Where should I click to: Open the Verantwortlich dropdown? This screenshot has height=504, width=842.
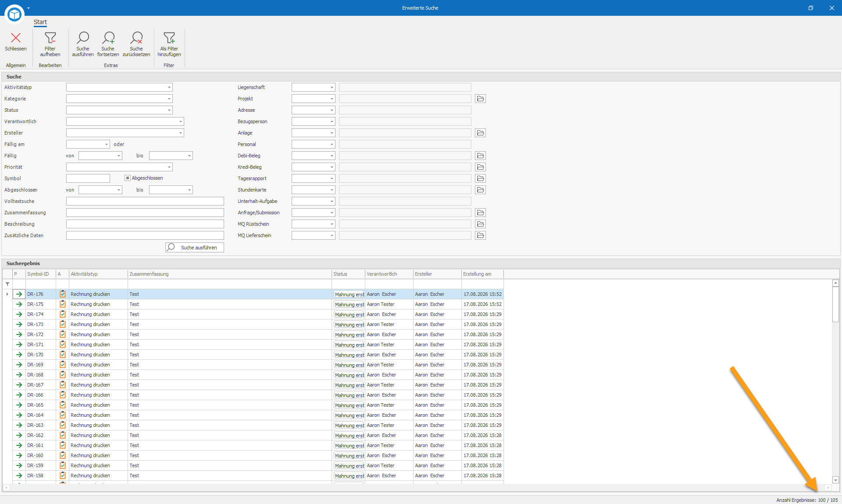pos(180,121)
